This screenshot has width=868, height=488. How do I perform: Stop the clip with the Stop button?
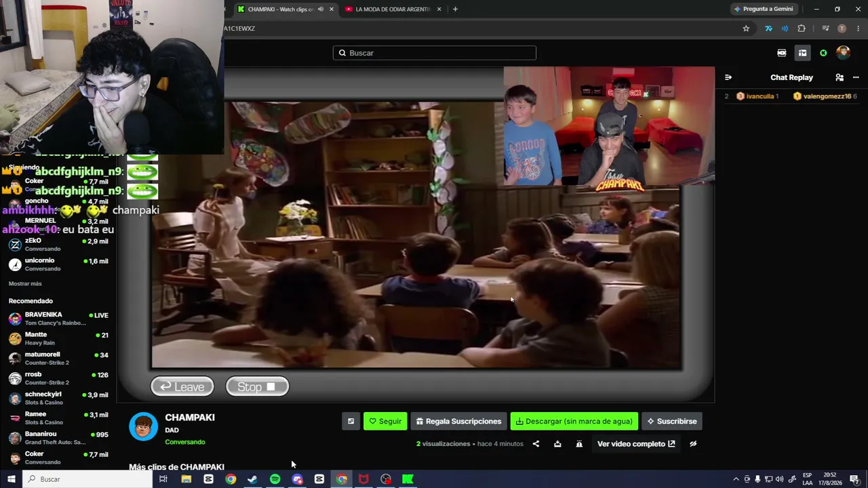(x=257, y=386)
